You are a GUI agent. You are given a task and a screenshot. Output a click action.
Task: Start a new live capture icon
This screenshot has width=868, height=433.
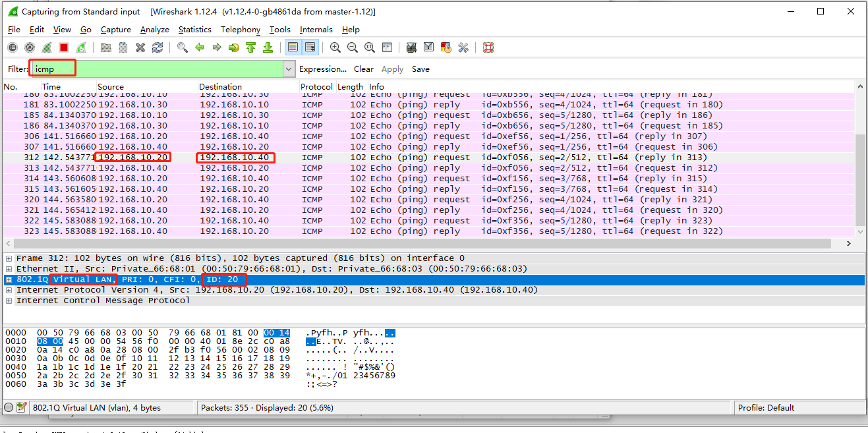(x=47, y=47)
